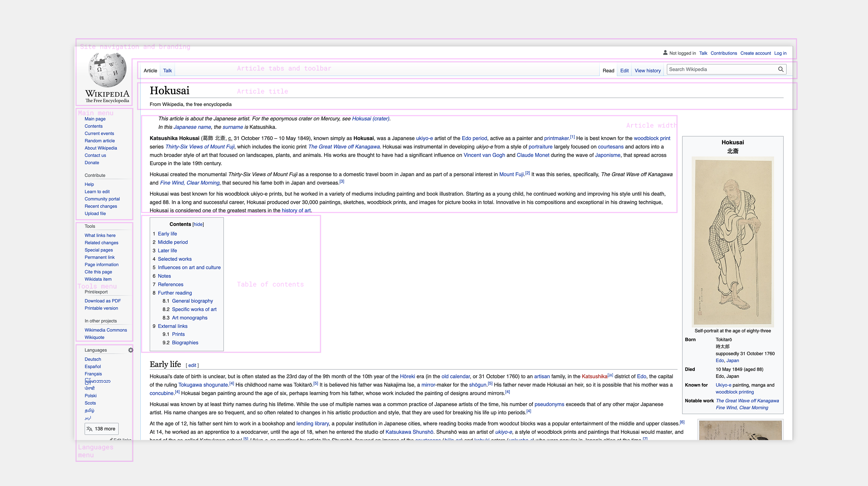
Task: Jump to Influences on art and culture
Action: [189, 268]
